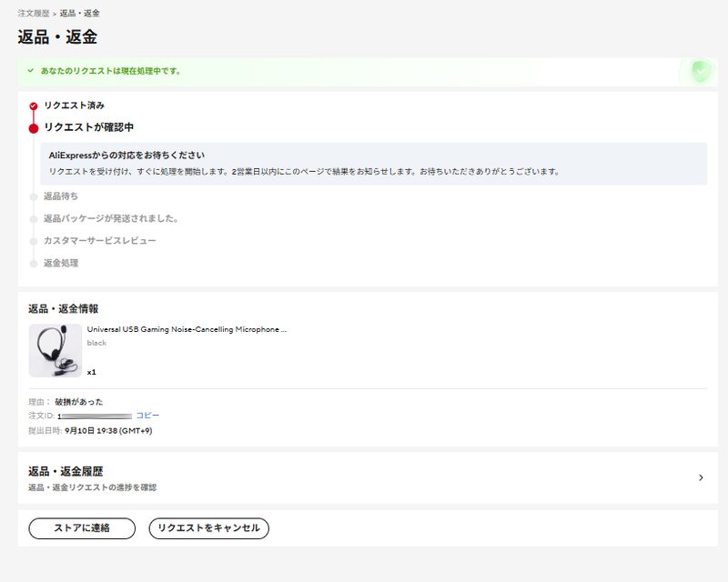Click the quantity label x1
Image resolution: width=728 pixels, height=582 pixels.
pyautogui.click(x=92, y=372)
